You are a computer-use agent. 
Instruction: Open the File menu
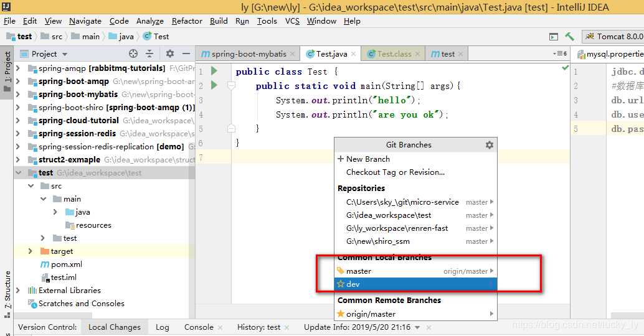(x=9, y=21)
